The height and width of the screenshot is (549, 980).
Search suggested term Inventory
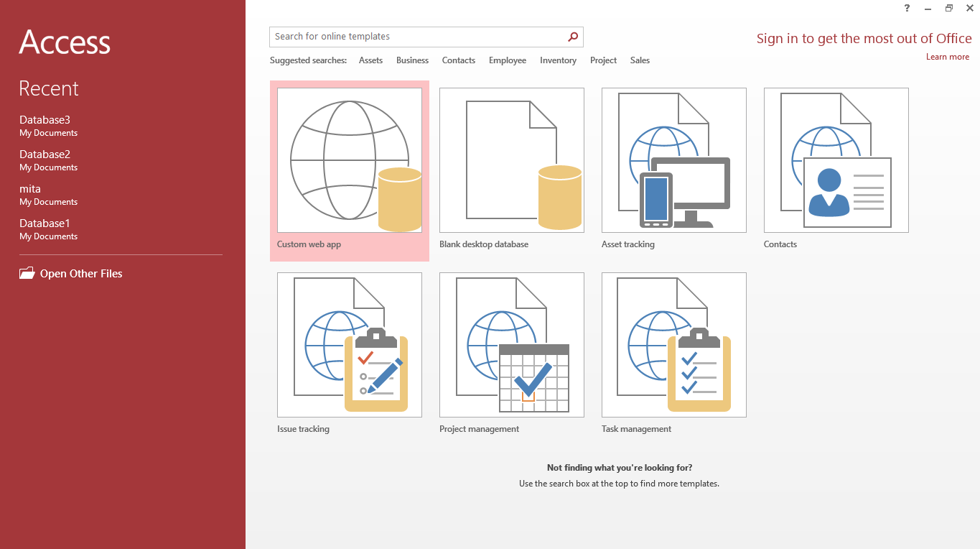(x=558, y=60)
